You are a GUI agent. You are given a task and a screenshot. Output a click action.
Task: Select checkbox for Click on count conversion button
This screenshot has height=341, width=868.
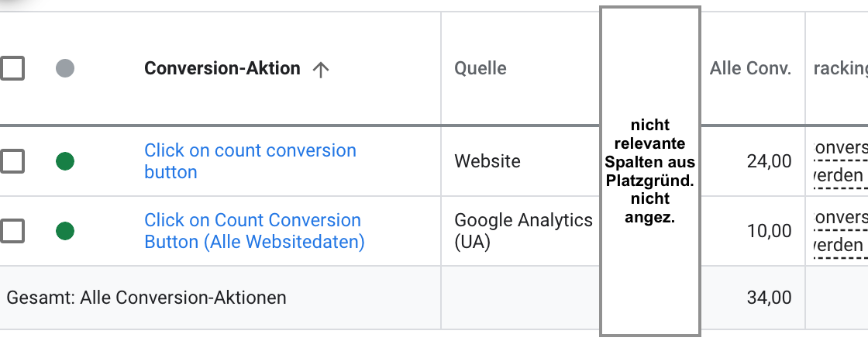(11, 161)
